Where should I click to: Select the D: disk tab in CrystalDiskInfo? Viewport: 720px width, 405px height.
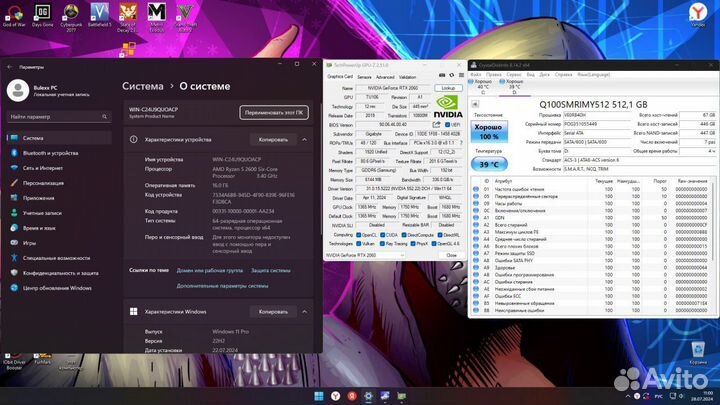pos(514,87)
